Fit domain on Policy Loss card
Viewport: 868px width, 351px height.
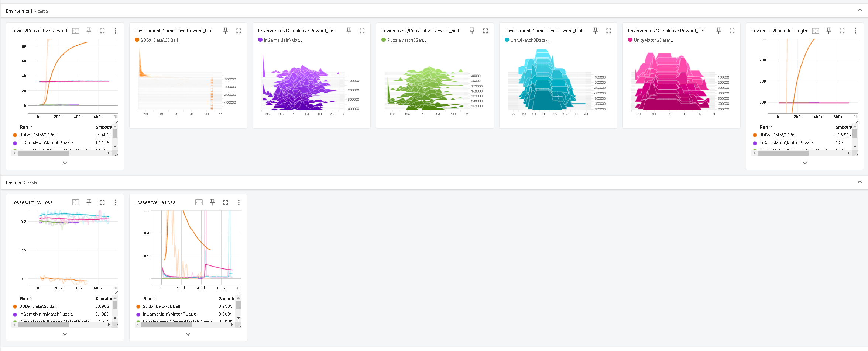point(76,202)
